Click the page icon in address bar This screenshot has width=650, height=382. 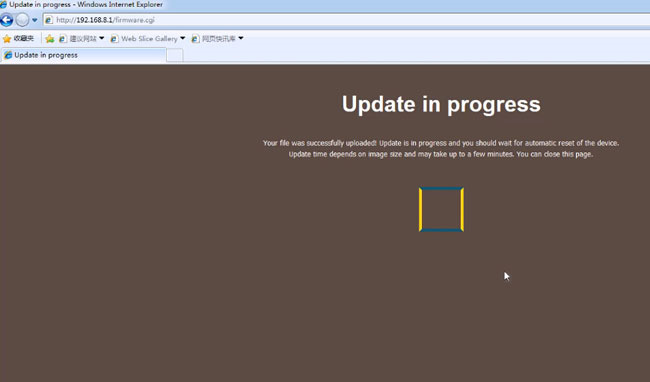pyautogui.click(x=49, y=20)
